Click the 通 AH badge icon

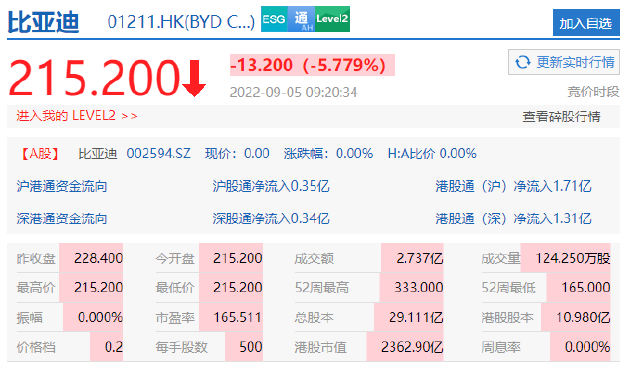tap(301, 19)
